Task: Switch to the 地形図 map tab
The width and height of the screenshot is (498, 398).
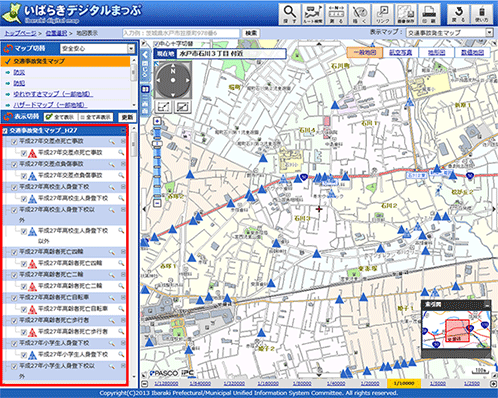Action: (436, 53)
